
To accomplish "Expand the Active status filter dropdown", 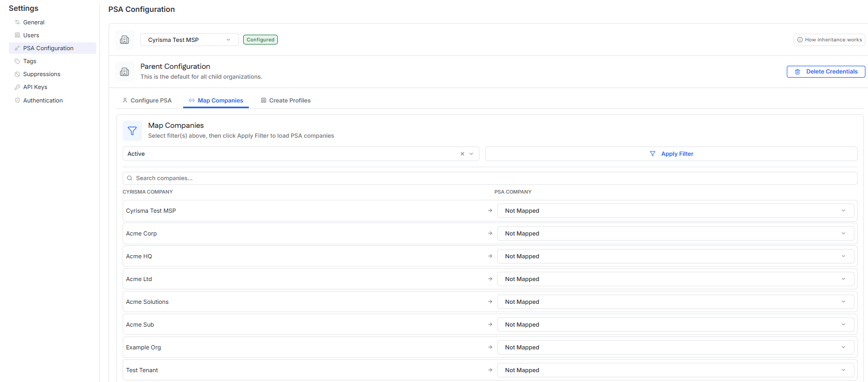I will tap(471, 154).
